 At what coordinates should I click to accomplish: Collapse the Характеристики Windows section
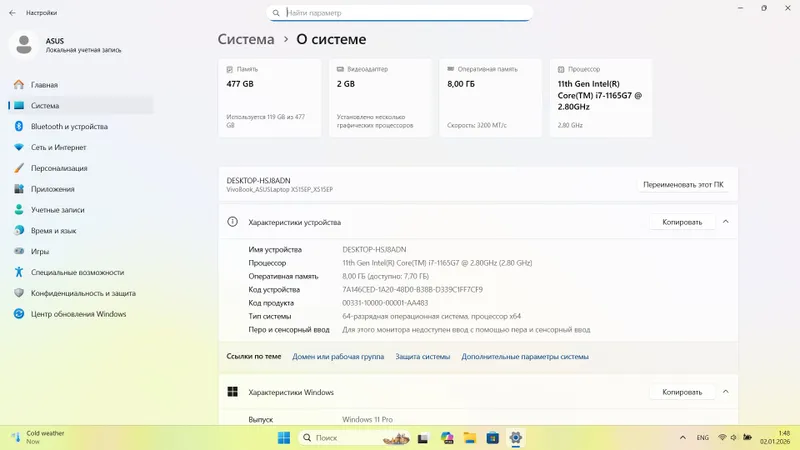(726, 392)
